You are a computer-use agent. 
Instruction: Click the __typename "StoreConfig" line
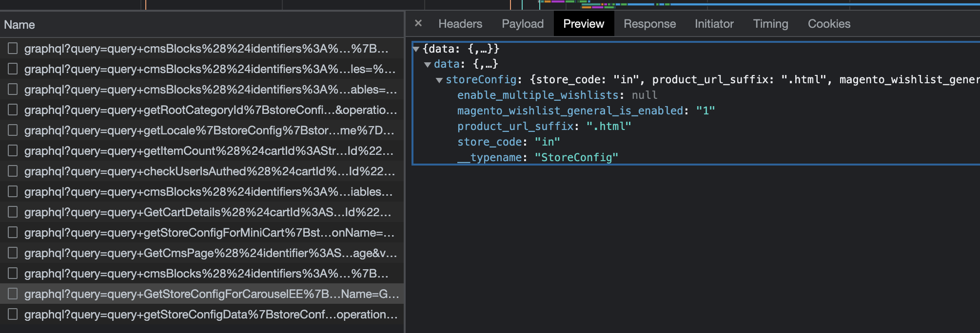(538, 157)
